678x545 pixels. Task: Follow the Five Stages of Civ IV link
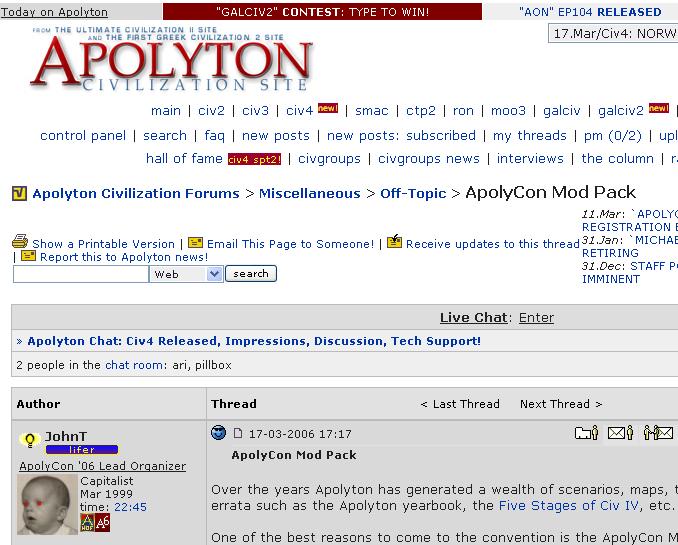[571, 505]
